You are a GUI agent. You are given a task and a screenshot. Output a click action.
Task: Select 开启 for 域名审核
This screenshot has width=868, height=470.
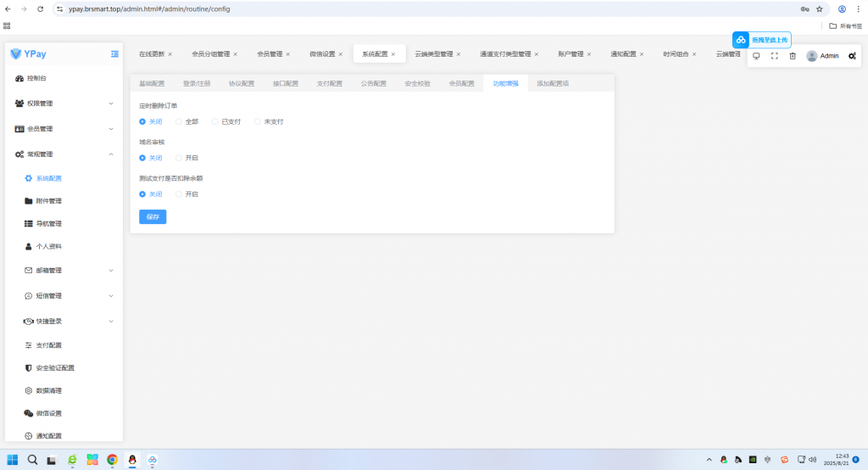pyautogui.click(x=179, y=158)
